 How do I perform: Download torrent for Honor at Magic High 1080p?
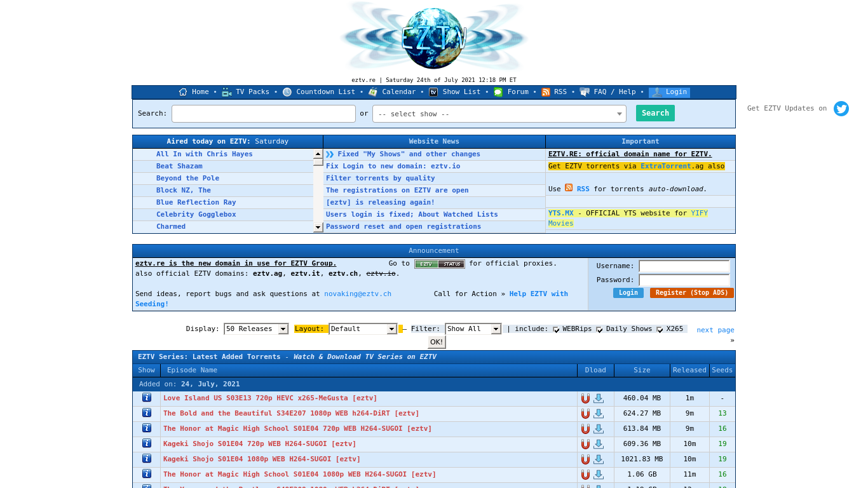point(599,475)
